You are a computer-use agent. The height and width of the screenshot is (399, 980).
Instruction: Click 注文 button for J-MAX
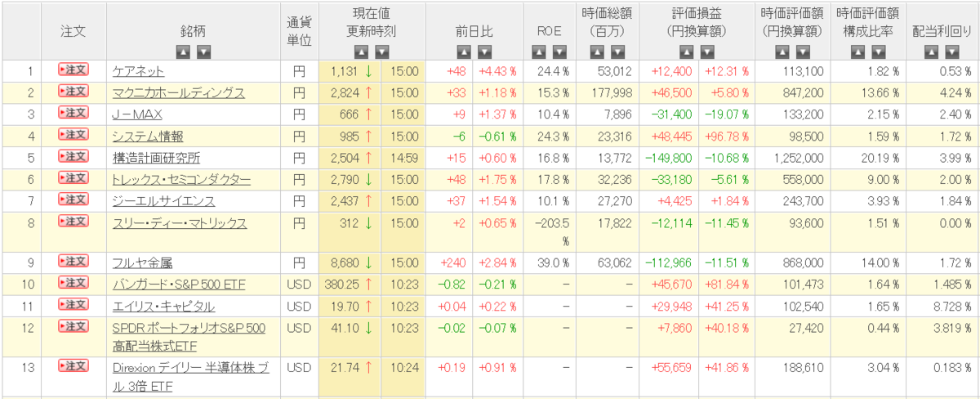[73, 113]
